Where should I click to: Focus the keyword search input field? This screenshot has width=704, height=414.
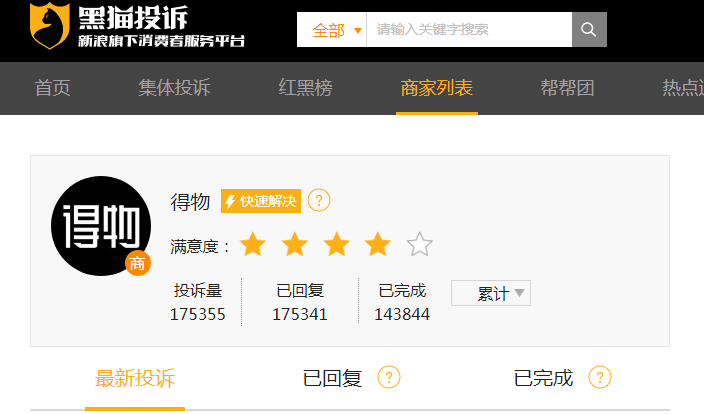click(x=469, y=30)
